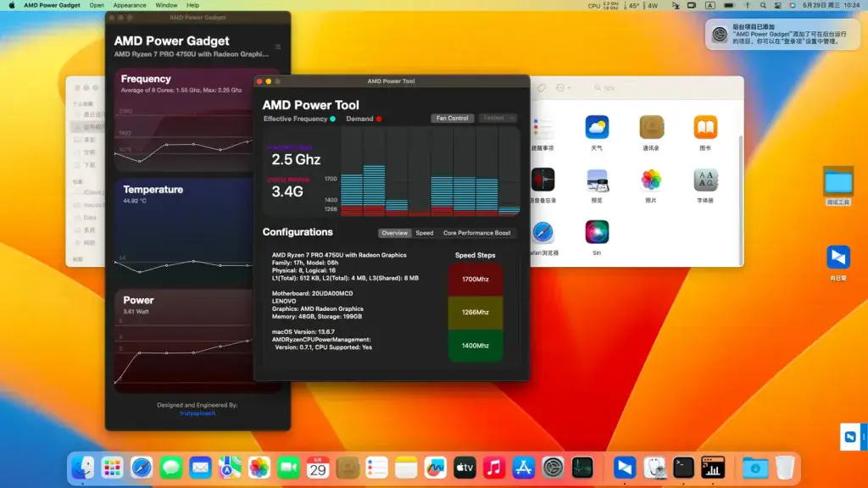The image size is (868, 488).
Task: Click the Finder window vertical scrollbar
Action: (741, 199)
